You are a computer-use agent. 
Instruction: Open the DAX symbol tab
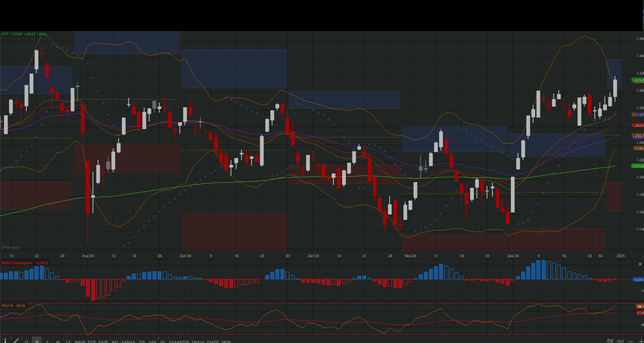click(198, 341)
